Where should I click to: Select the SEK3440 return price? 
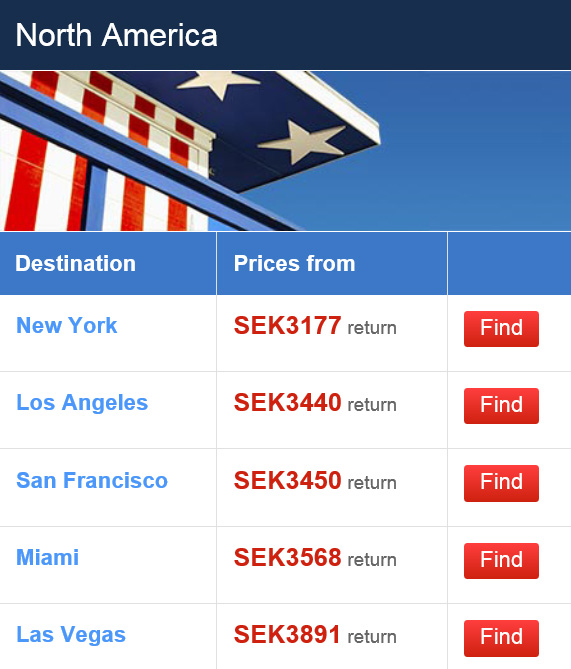point(315,403)
